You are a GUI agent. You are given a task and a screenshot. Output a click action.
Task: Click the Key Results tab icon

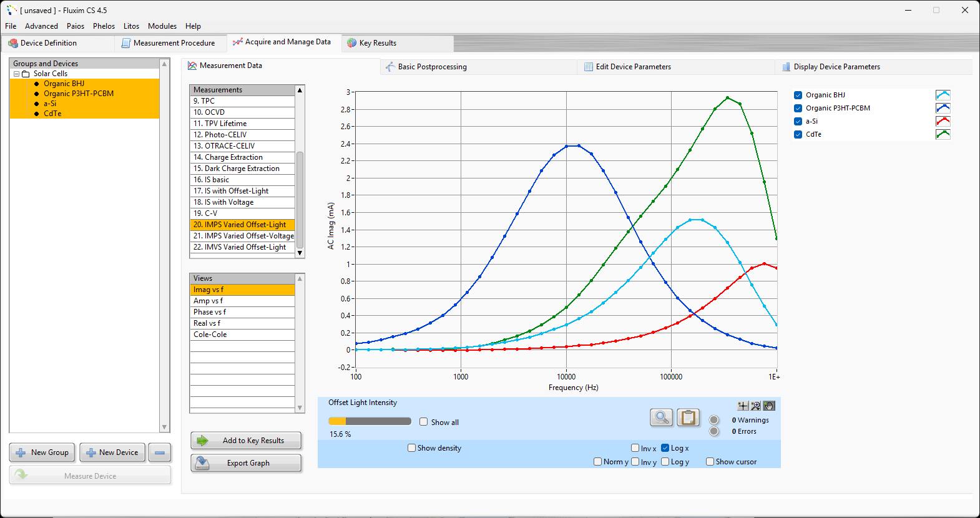click(352, 43)
